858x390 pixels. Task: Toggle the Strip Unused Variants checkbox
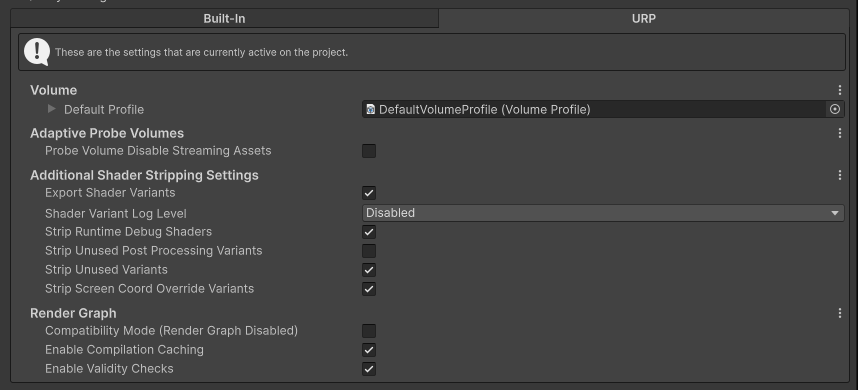point(369,270)
